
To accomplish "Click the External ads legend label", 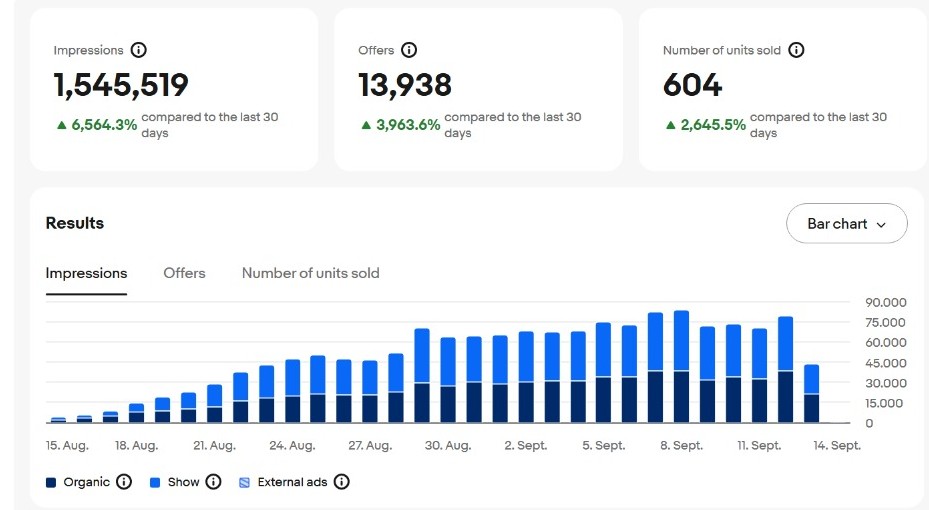I will 292,482.
